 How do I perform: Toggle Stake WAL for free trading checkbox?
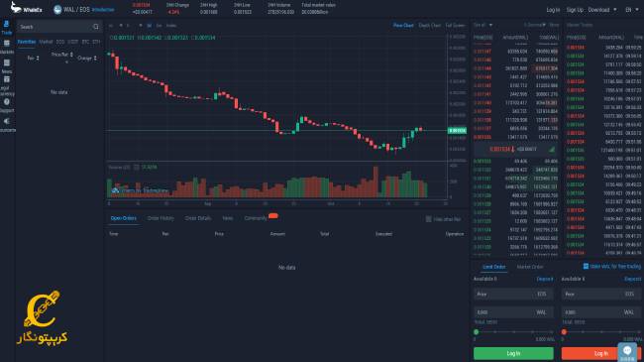pyautogui.click(x=586, y=266)
